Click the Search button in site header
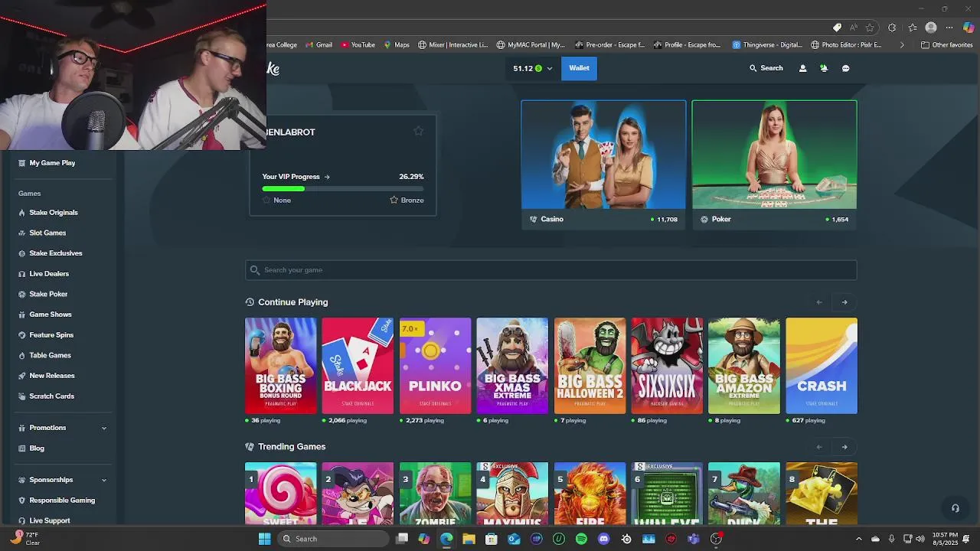Viewport: 980px width, 551px height. tap(766, 68)
